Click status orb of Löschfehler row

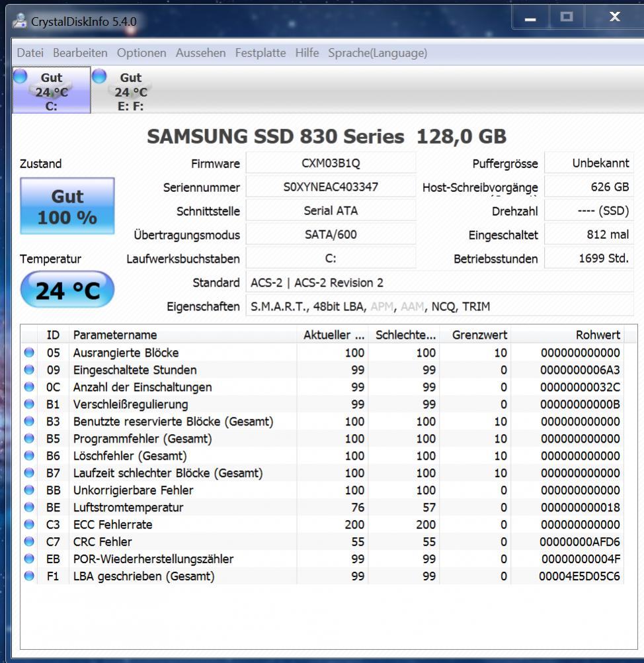click(x=29, y=456)
